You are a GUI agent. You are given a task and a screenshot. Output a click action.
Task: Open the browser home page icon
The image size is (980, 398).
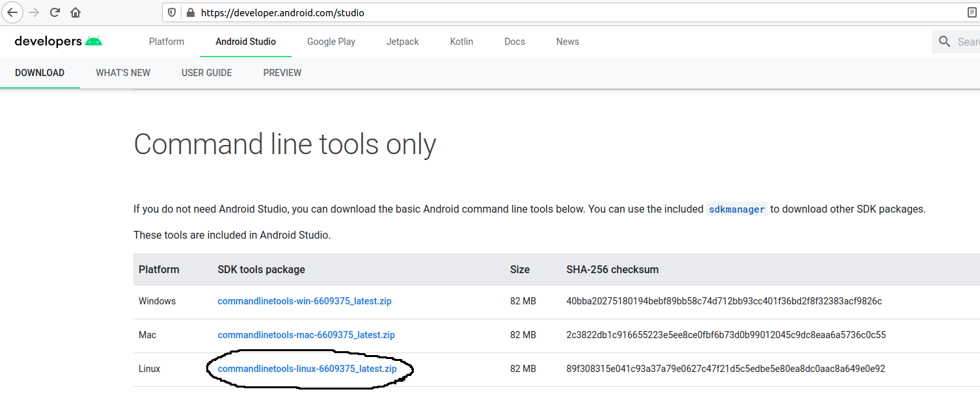(x=75, y=12)
